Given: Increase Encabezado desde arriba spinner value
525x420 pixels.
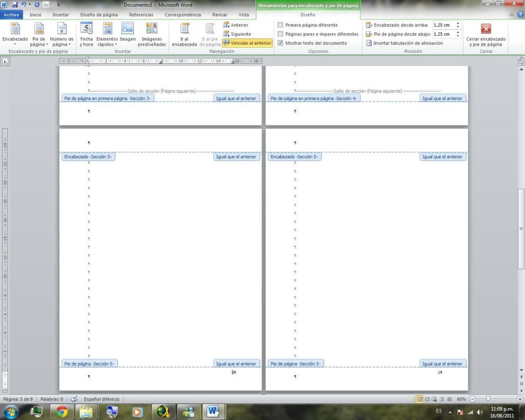Looking at the screenshot, I should pos(458,23).
